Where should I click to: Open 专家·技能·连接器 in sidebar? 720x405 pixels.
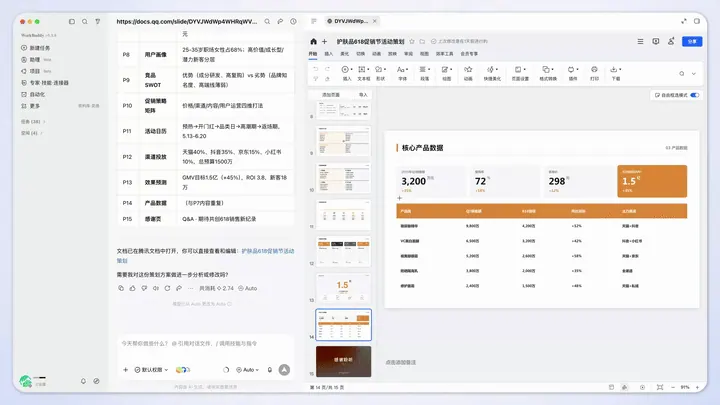(x=45, y=83)
